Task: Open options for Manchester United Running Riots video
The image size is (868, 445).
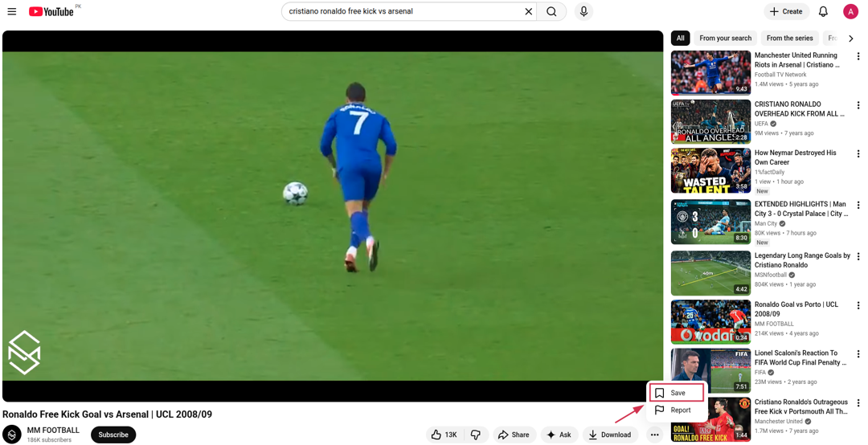Action: tap(858, 56)
